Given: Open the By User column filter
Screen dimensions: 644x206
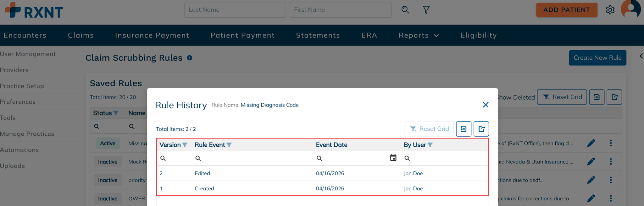Looking at the screenshot, I should pyautogui.click(x=430, y=145).
